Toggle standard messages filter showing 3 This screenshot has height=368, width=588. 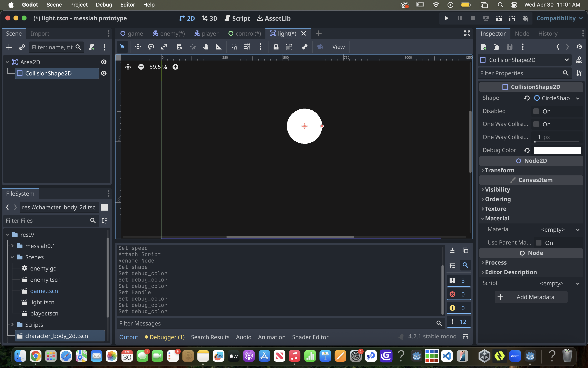click(x=459, y=281)
